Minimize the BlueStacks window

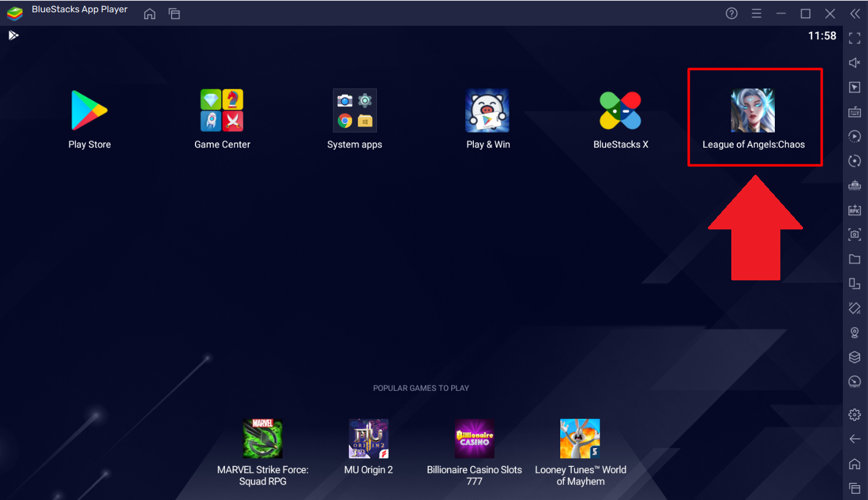(x=781, y=13)
